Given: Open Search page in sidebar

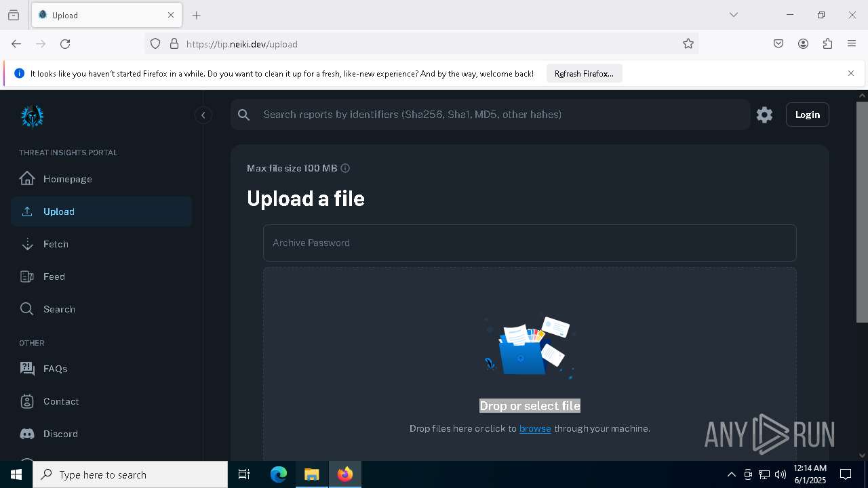Looking at the screenshot, I should pyautogui.click(x=101, y=309).
